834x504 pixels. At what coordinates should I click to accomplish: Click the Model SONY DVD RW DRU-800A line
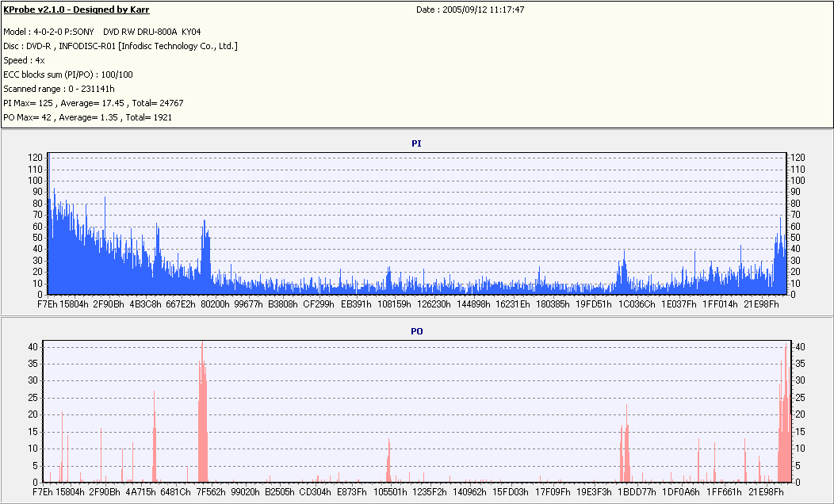[102, 32]
